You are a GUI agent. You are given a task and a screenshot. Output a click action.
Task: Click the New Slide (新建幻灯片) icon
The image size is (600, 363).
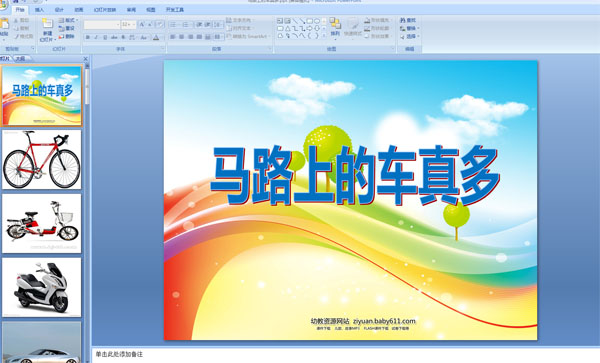(47, 24)
